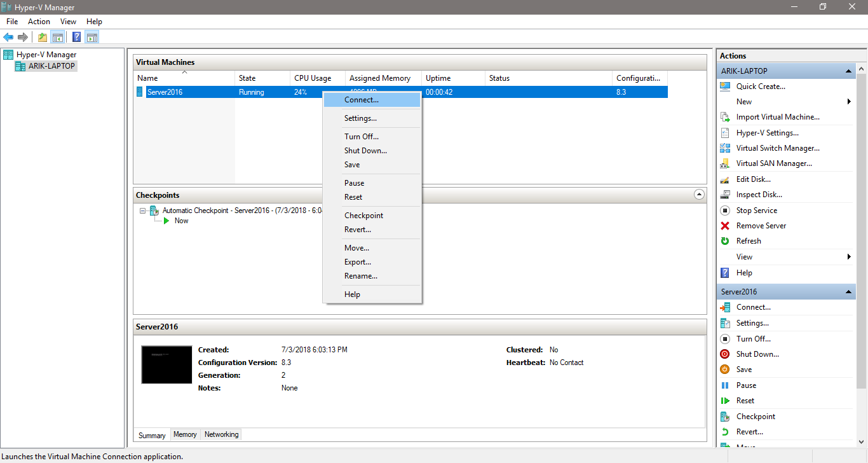Open Hyper-V Settings in the Actions pane
Screen dimensions: 868x463
767,133
